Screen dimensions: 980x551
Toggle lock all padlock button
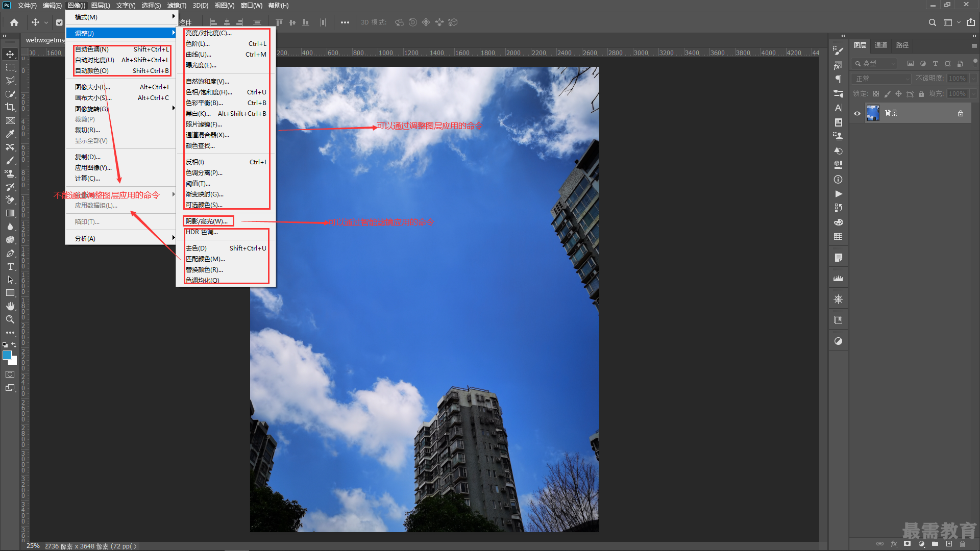tap(921, 94)
